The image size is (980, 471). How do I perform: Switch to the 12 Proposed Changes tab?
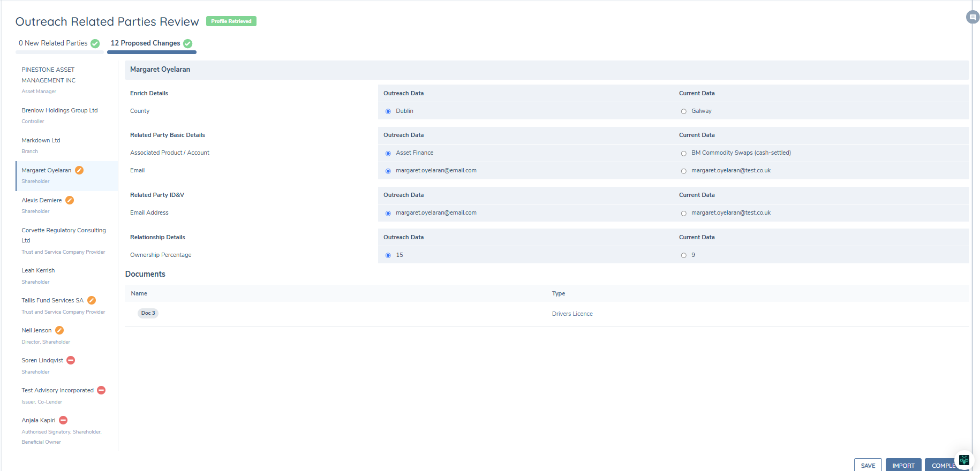[152, 43]
